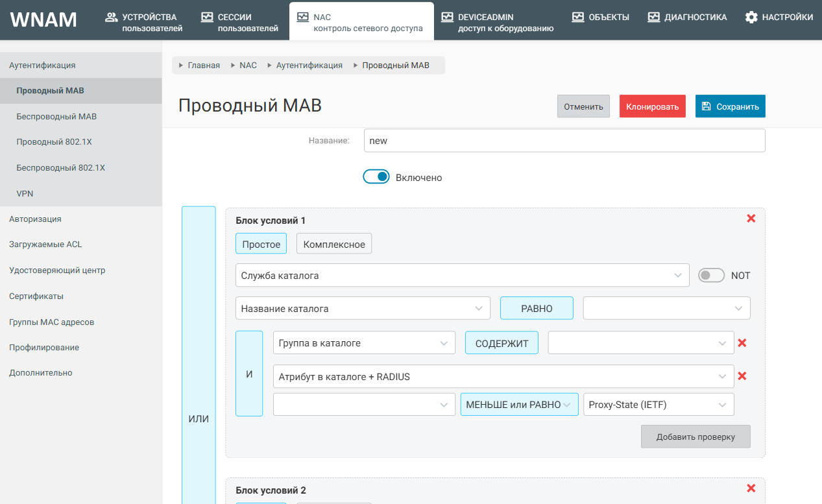Open the 'МЕНЬШЕ или РАВНО' operator dropdown
Viewport: 822px width, 504px height.
pos(519,405)
